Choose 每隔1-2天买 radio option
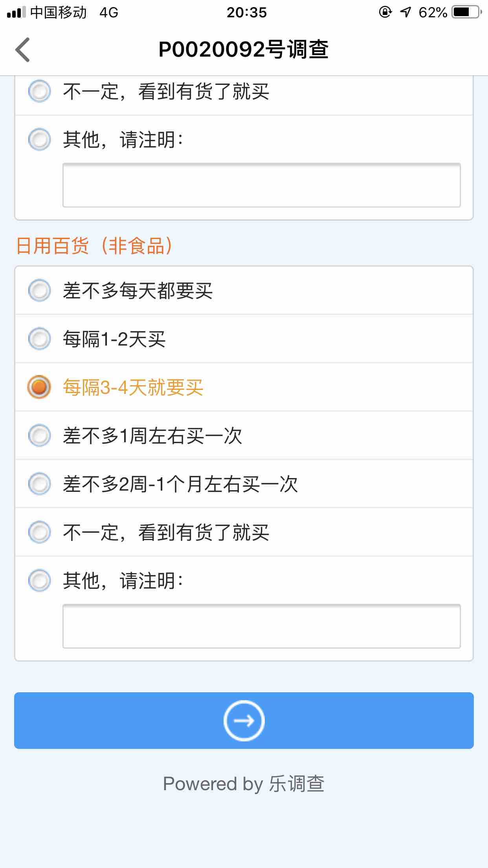 pos(40,338)
